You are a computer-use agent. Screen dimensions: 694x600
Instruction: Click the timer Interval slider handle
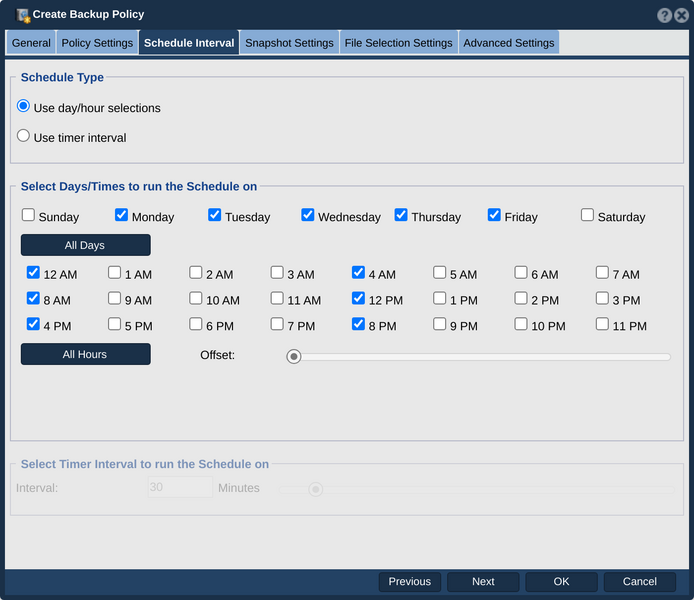tap(316, 489)
